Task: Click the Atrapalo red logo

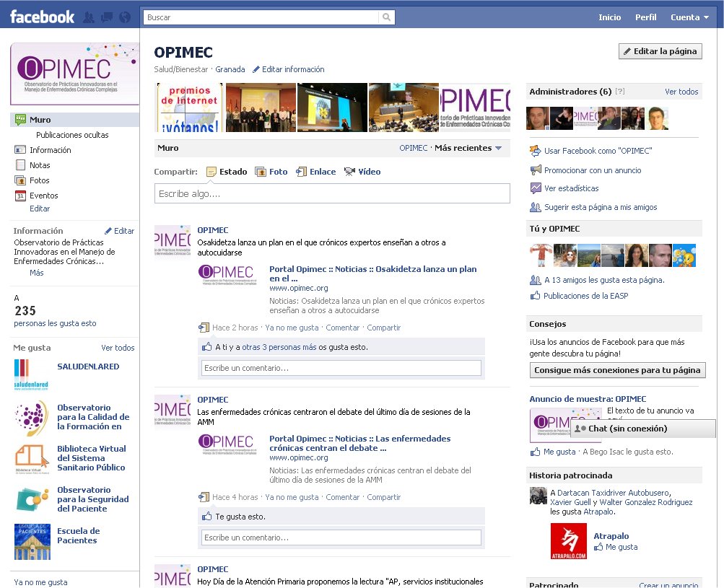Action: point(569,541)
